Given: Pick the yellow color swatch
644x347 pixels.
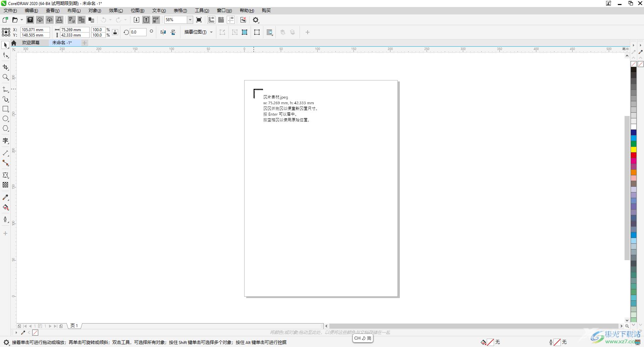Looking at the screenshot, I should (x=634, y=149).
